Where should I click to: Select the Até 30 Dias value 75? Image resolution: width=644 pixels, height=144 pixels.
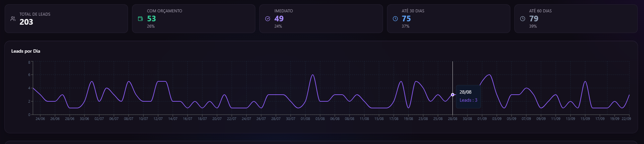(x=406, y=19)
